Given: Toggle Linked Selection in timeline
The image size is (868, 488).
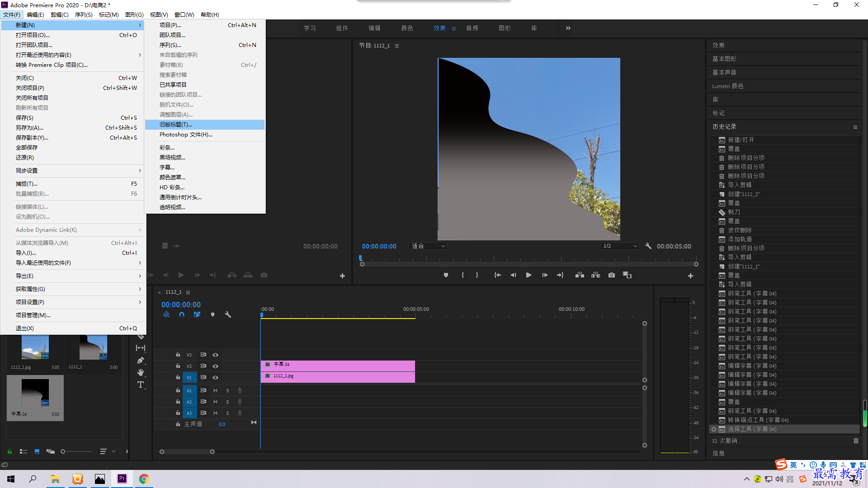Looking at the screenshot, I should 197,314.
